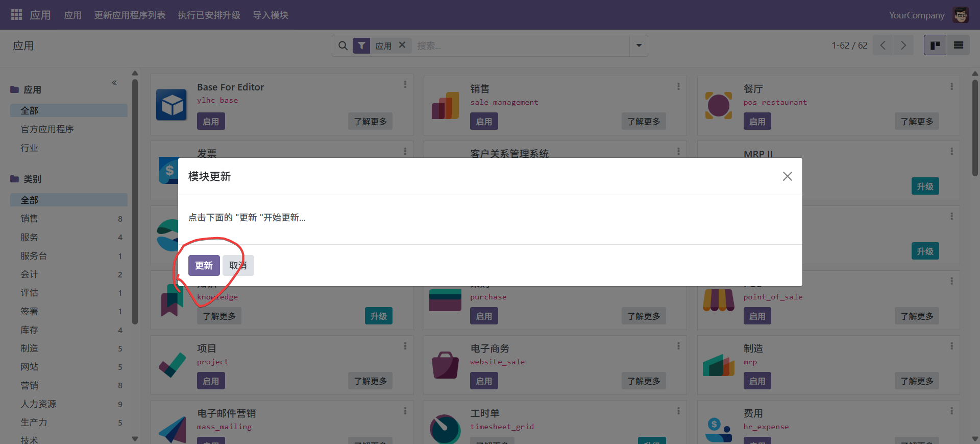Close the 模块更新 dialog with X

(x=788, y=176)
